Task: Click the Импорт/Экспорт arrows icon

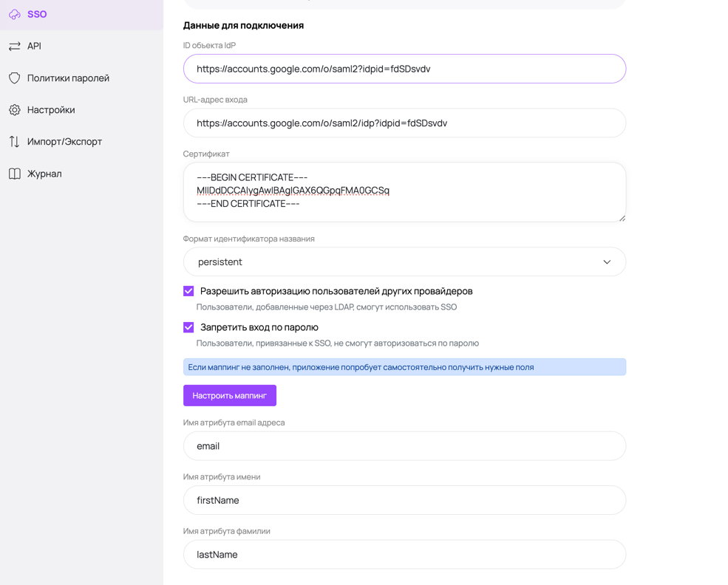Action: (15, 141)
